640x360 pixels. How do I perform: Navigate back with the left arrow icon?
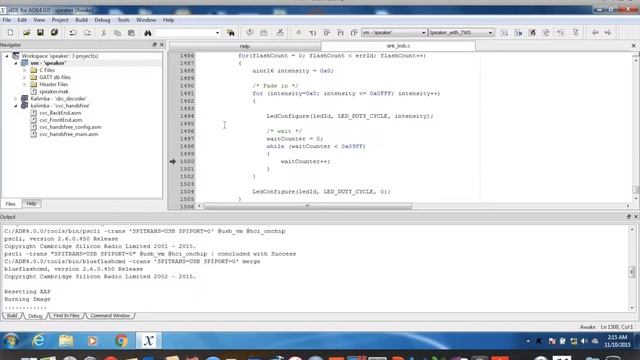point(595,33)
